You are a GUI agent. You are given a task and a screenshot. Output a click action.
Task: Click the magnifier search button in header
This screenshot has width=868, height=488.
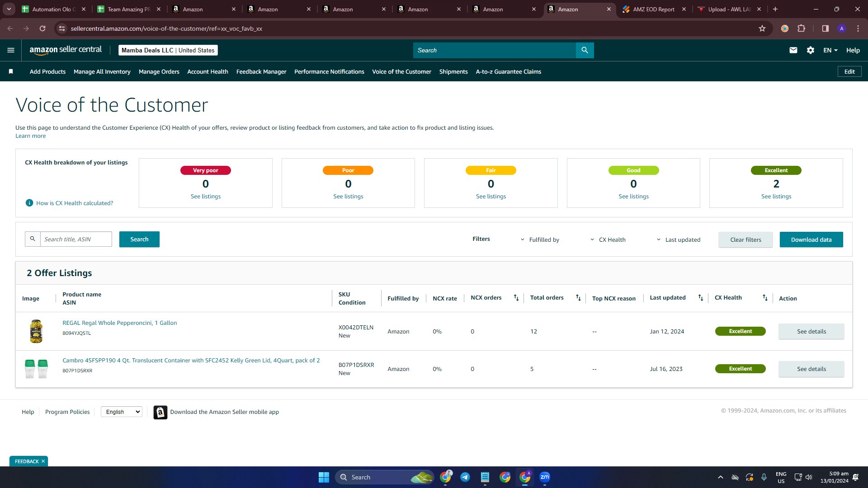pos(585,50)
